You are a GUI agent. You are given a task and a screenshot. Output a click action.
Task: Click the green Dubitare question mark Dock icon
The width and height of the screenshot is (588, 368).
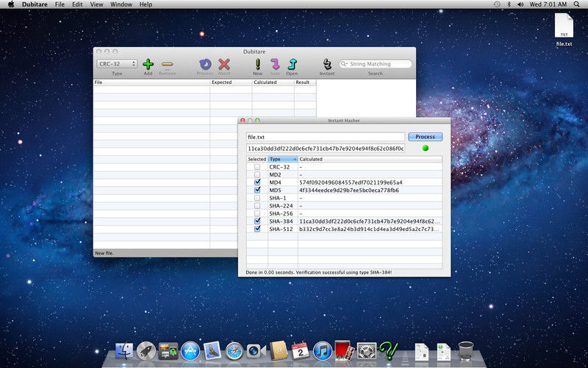(388, 351)
